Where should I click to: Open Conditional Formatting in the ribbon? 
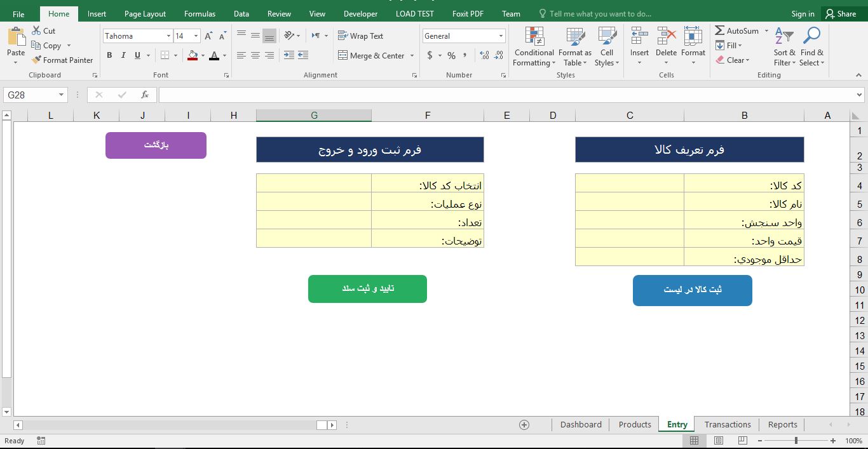533,46
